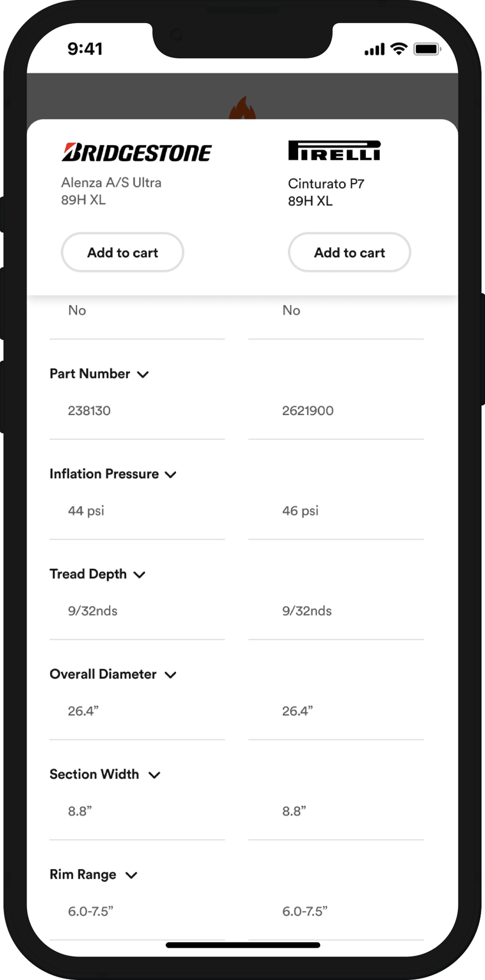Tap the 9:41 clock in status bar
The width and height of the screenshot is (485, 980).
point(85,49)
